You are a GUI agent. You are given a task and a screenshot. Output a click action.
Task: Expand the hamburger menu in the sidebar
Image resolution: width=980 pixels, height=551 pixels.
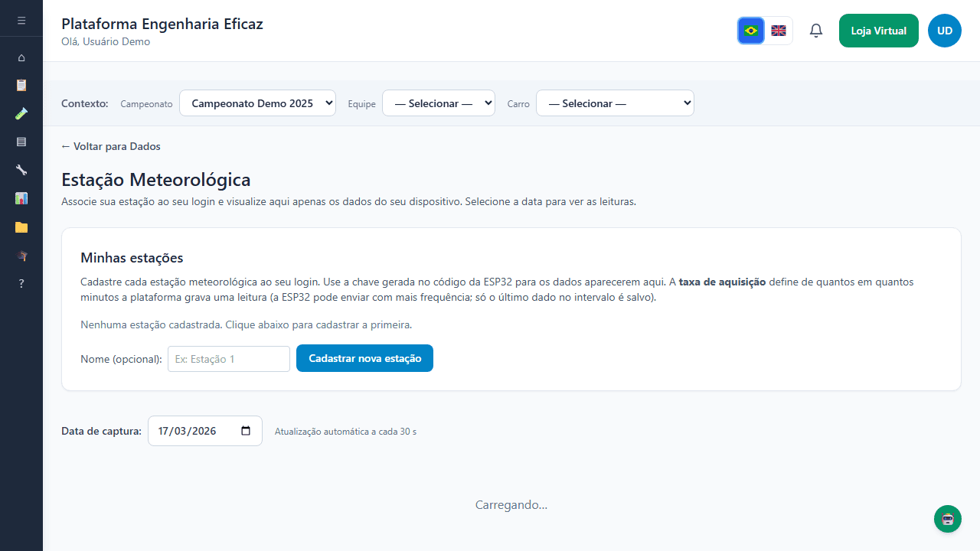point(21,20)
